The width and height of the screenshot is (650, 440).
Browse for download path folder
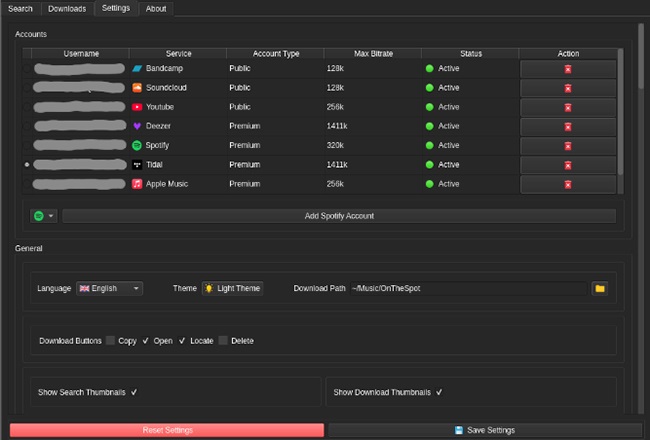coord(600,288)
